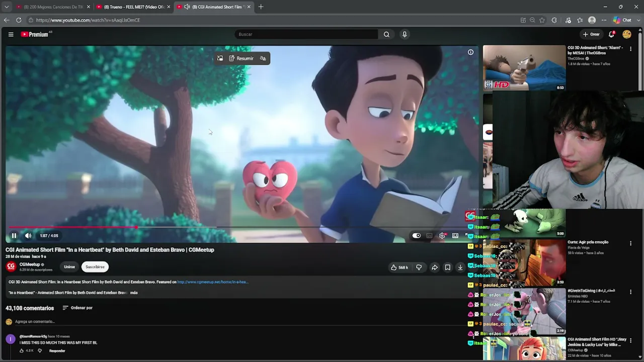The height and width of the screenshot is (362, 644).
Task: Toggle autoplay switch in player
Action: [x=417, y=236]
